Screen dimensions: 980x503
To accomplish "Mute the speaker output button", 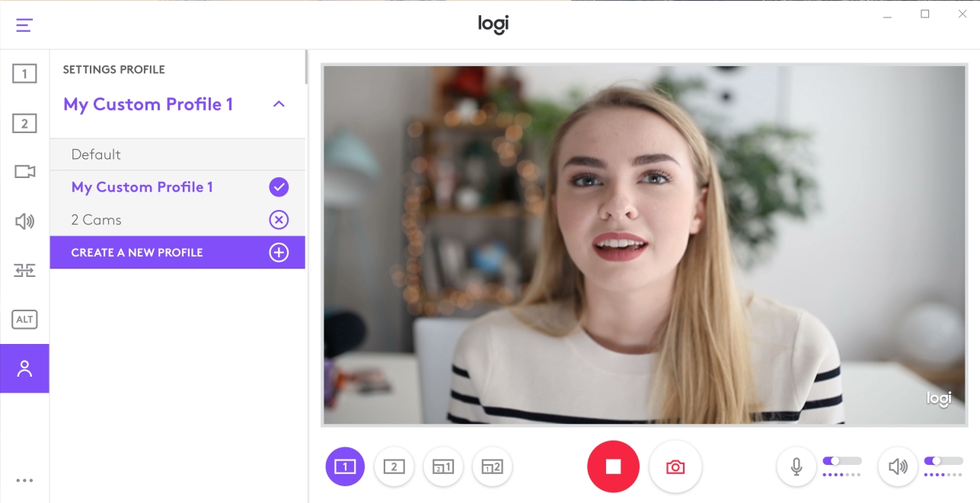I will (898, 466).
